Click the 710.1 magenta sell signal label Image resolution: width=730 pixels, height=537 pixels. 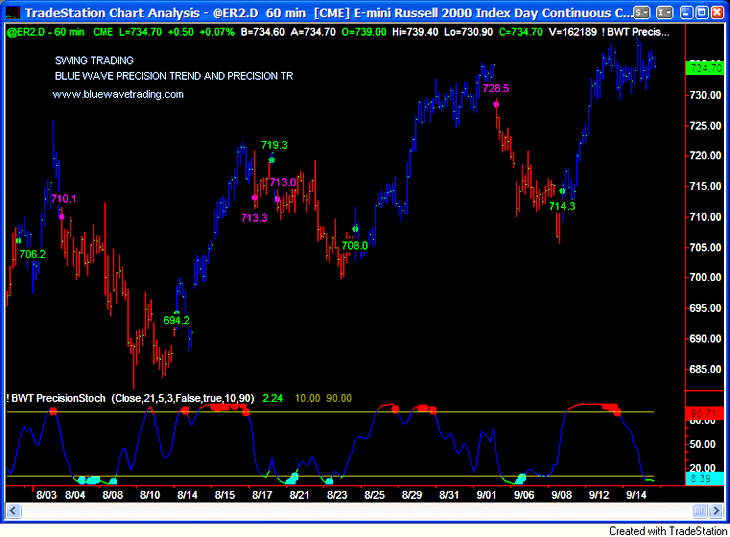(63, 199)
